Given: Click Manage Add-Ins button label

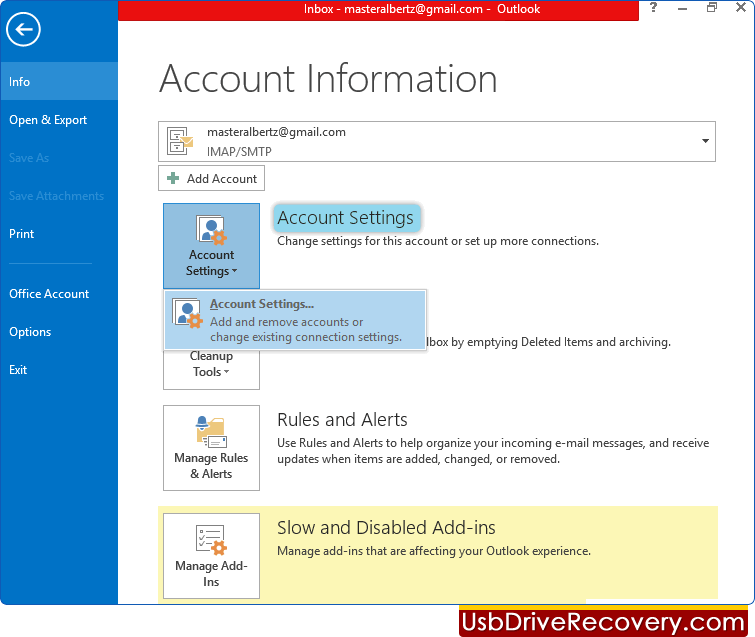Looking at the screenshot, I should point(211,573).
